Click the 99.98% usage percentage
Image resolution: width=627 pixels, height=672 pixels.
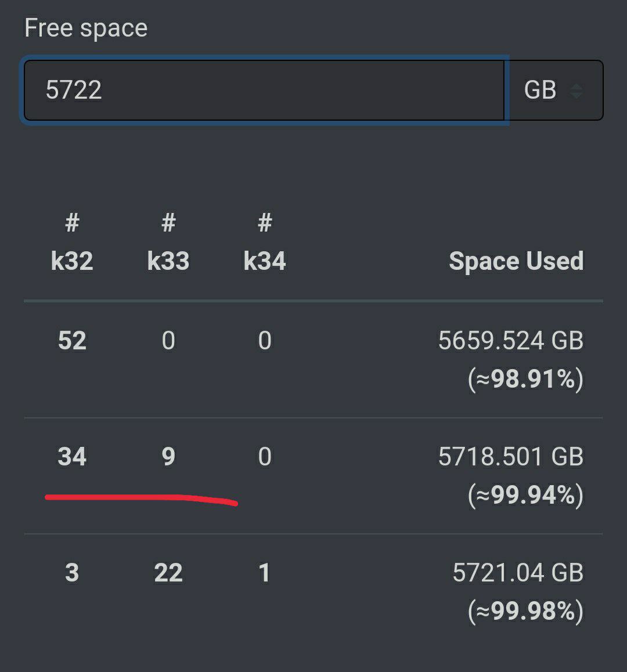click(525, 612)
